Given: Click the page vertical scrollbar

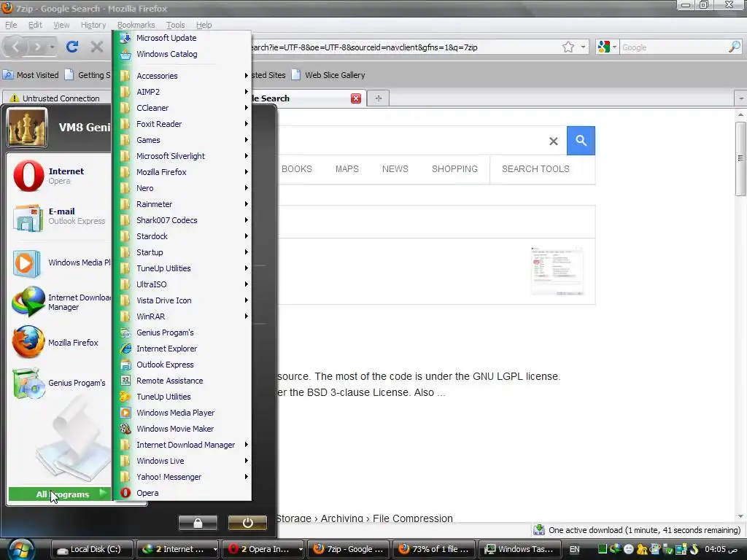Looking at the screenshot, I should [740, 158].
